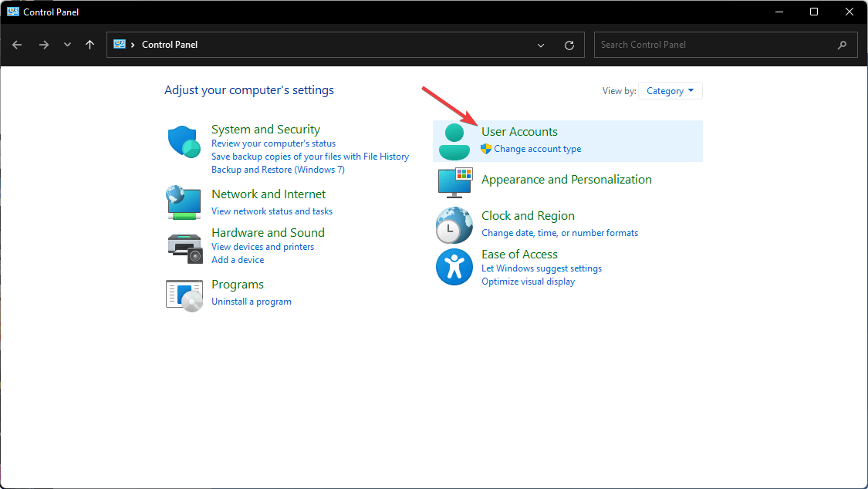This screenshot has width=868, height=489.
Task: Expand the address bar history dropdown
Action: (541, 45)
